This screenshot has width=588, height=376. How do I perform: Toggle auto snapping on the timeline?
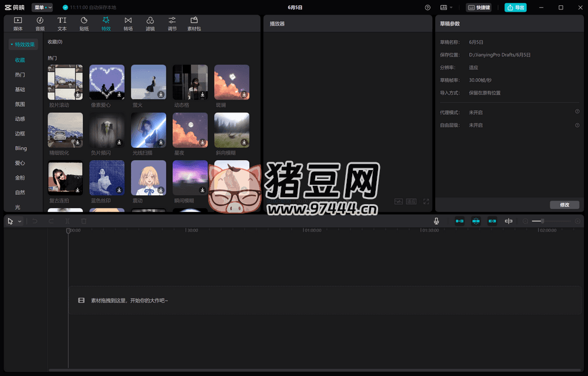coord(476,221)
